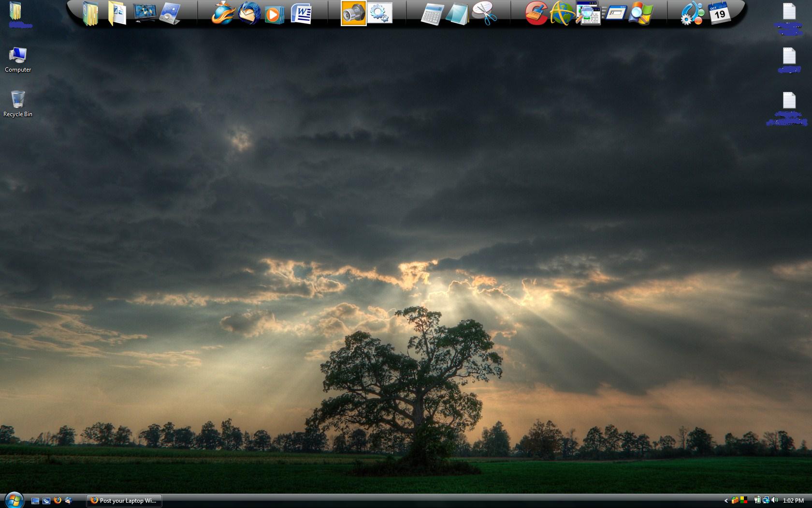The image size is (812, 508).
Task: Launch Thunderbird mail from the dock
Action: tap(249, 13)
